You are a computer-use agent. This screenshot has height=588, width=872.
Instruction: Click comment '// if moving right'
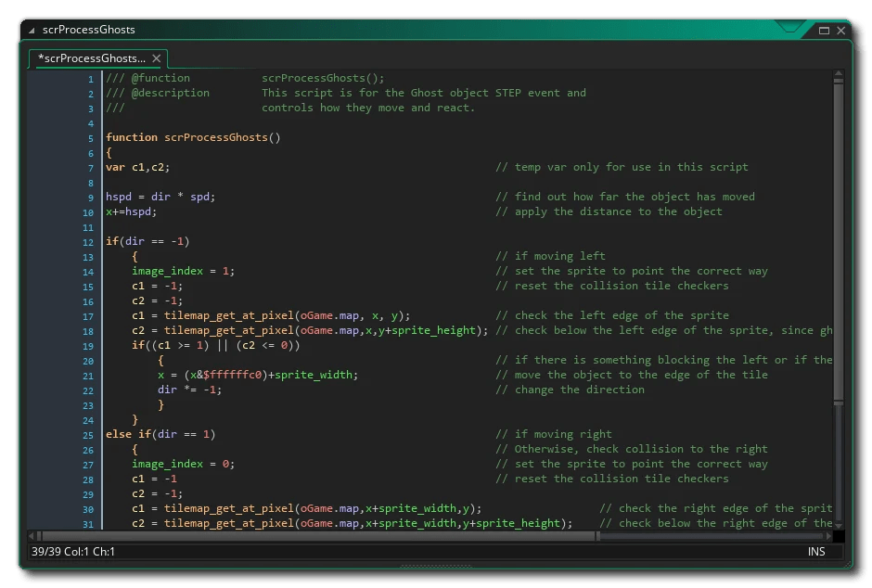[553, 434]
